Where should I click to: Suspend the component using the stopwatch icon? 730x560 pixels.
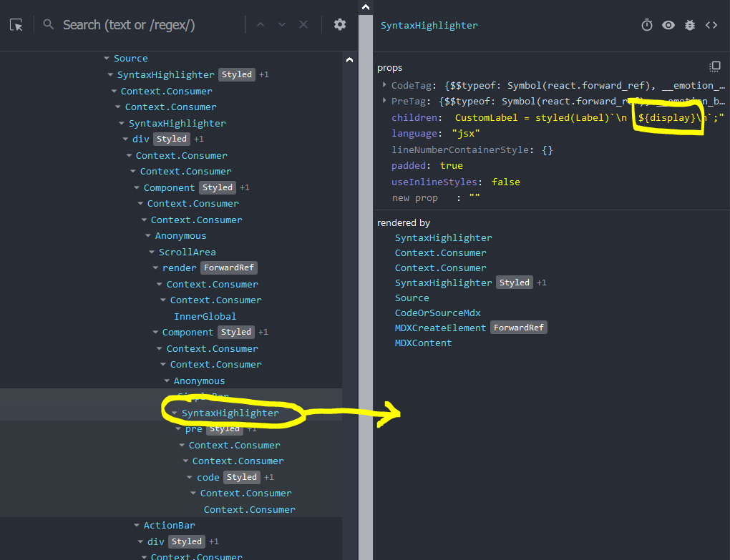pos(646,24)
